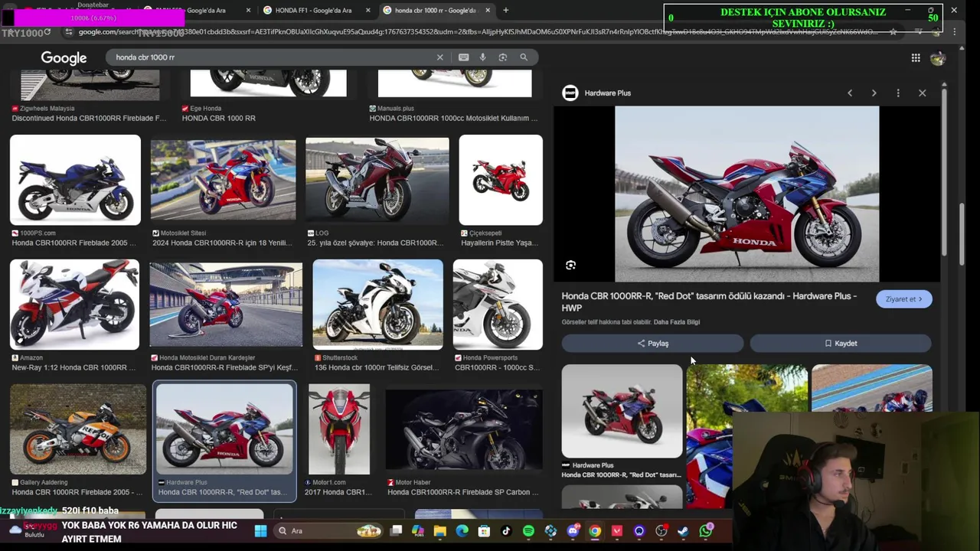The image size is (980, 551).
Task: Show previous image in preview panel
Action: (x=850, y=93)
